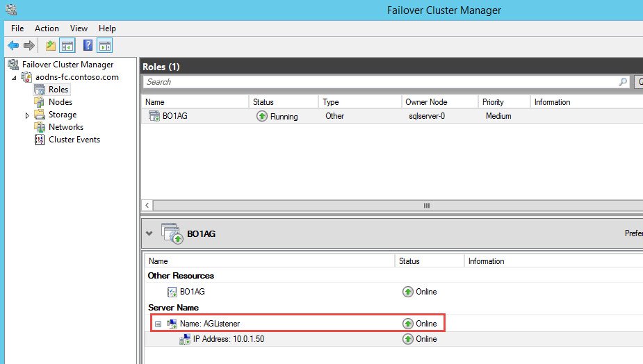Open the View menu
The image size is (643, 364).
coord(79,28)
